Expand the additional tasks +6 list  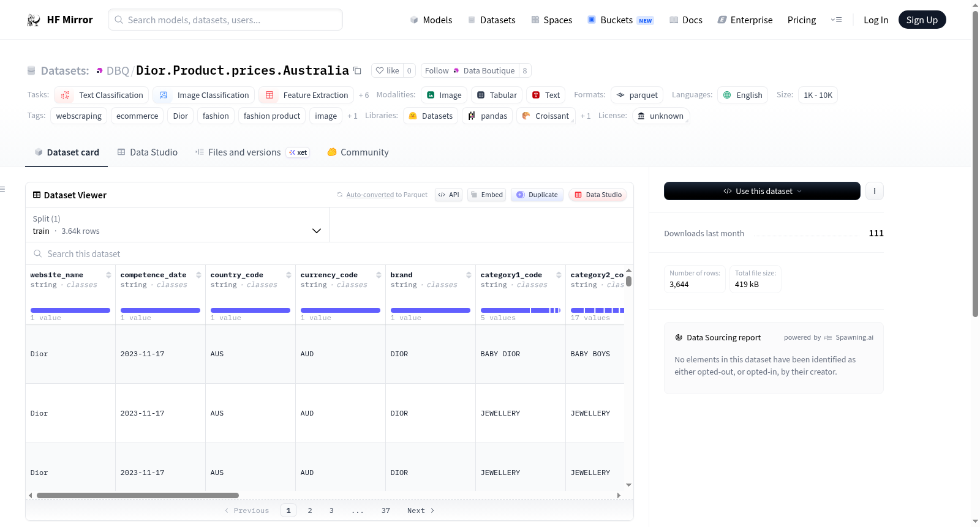364,95
